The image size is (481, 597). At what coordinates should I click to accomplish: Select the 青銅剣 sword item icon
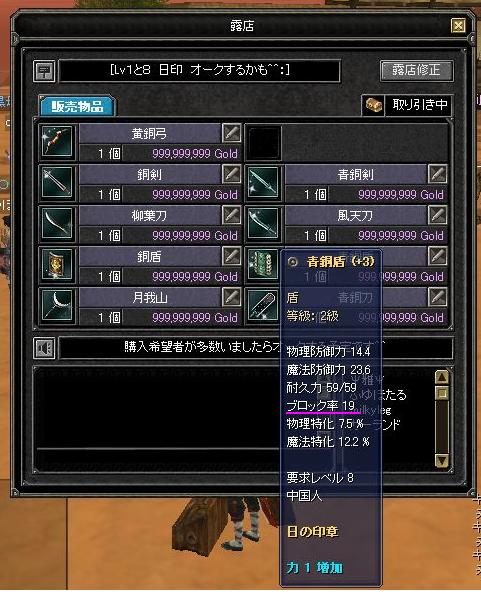coord(263,183)
